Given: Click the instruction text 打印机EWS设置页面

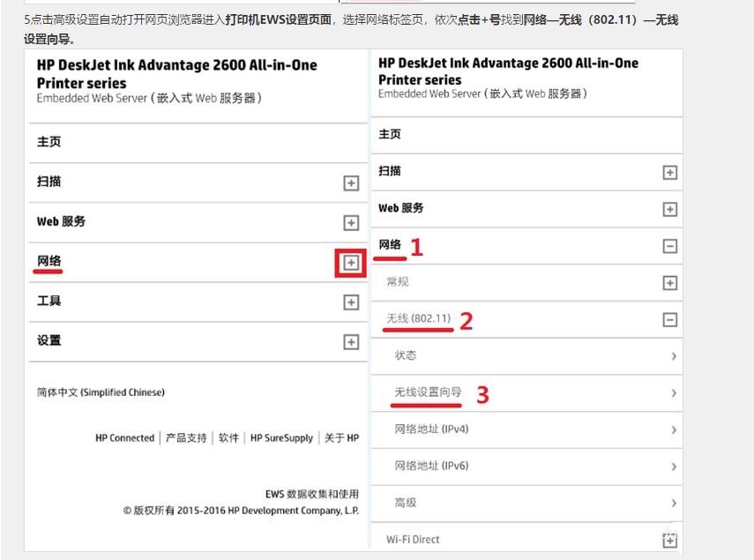Looking at the screenshot, I should click(x=279, y=20).
